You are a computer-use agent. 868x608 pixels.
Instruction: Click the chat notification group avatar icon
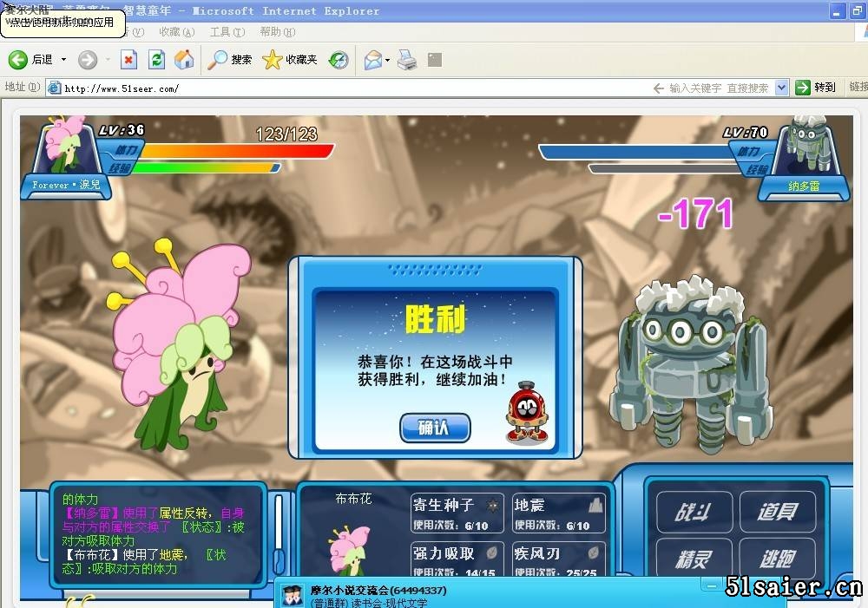coord(292,597)
